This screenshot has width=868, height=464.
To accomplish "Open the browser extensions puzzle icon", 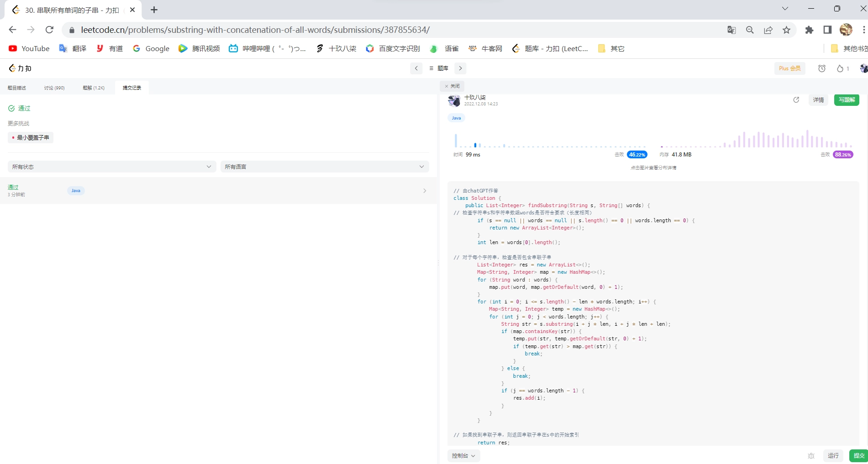I will pos(809,30).
